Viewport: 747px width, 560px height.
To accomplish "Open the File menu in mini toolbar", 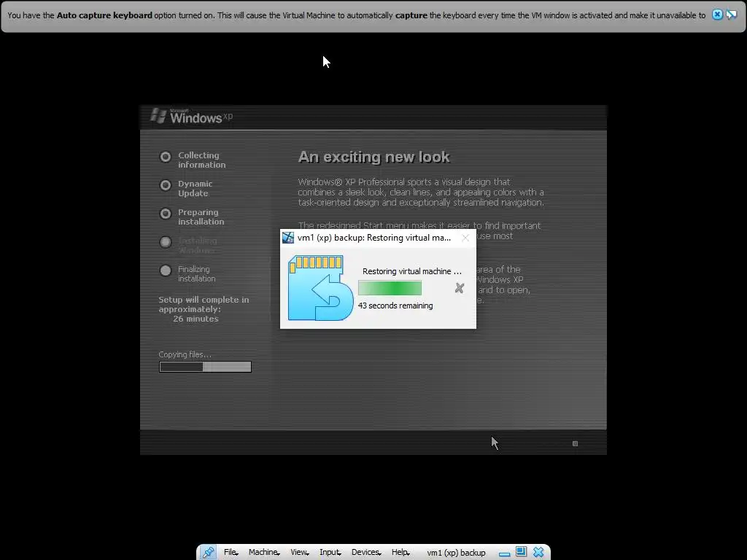I will (231, 553).
